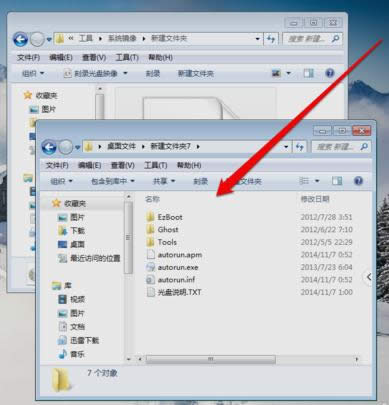Open the change view options dropdown arrow
Viewport: 389px width, 405px height.
click(317, 181)
